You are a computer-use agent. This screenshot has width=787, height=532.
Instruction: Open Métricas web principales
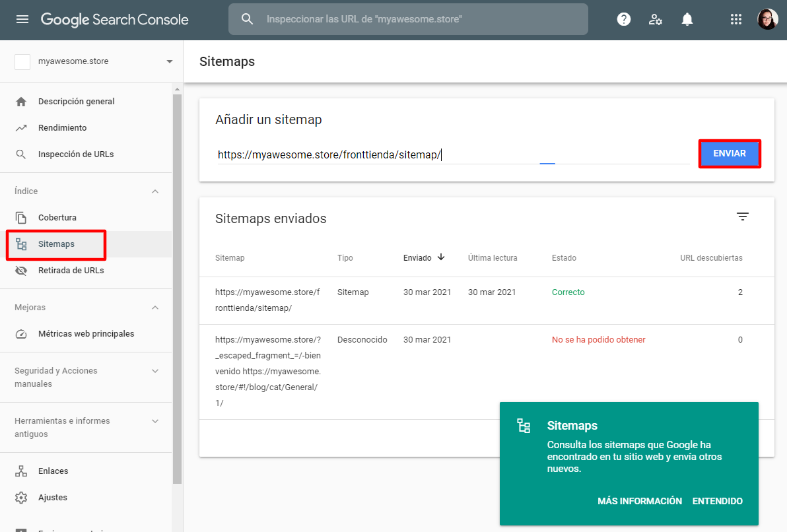click(86, 334)
